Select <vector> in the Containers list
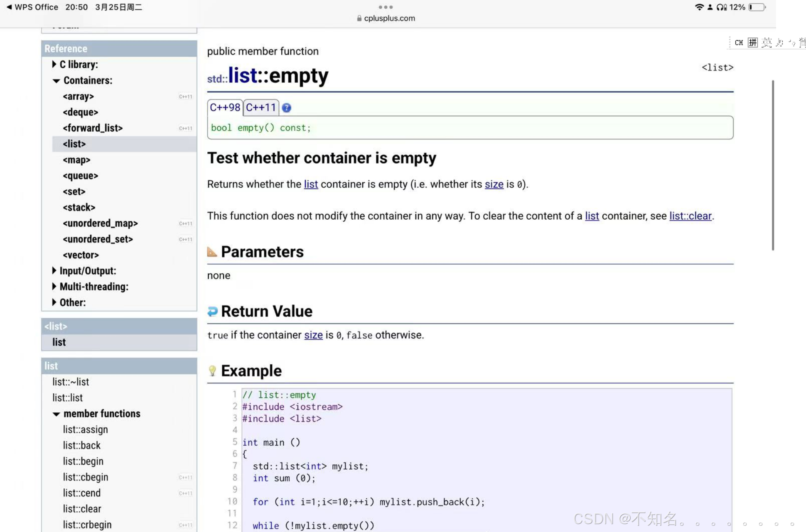This screenshot has width=806, height=532. click(x=81, y=255)
